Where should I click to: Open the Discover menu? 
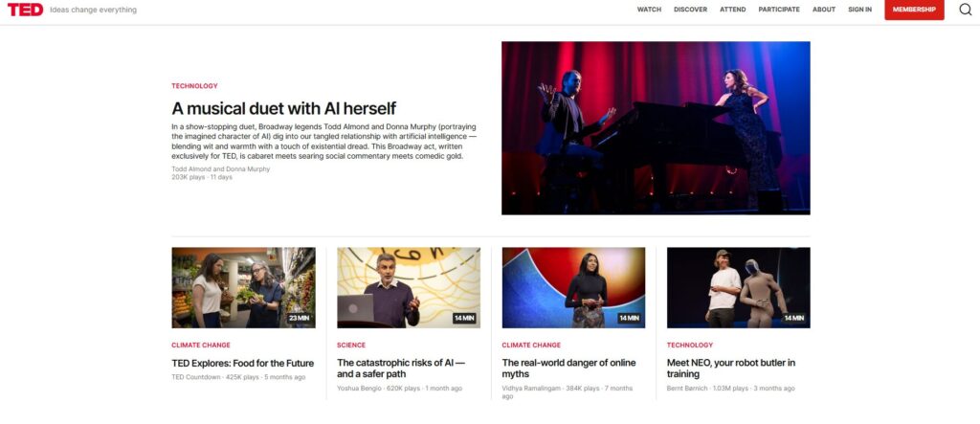[x=690, y=10]
